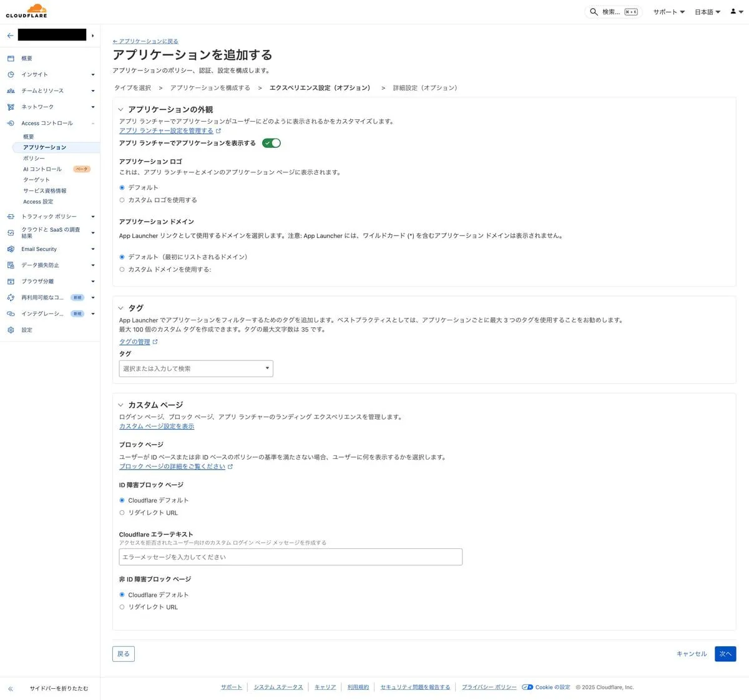Open the user account icon menu
This screenshot has height=700, width=749.
736,12
